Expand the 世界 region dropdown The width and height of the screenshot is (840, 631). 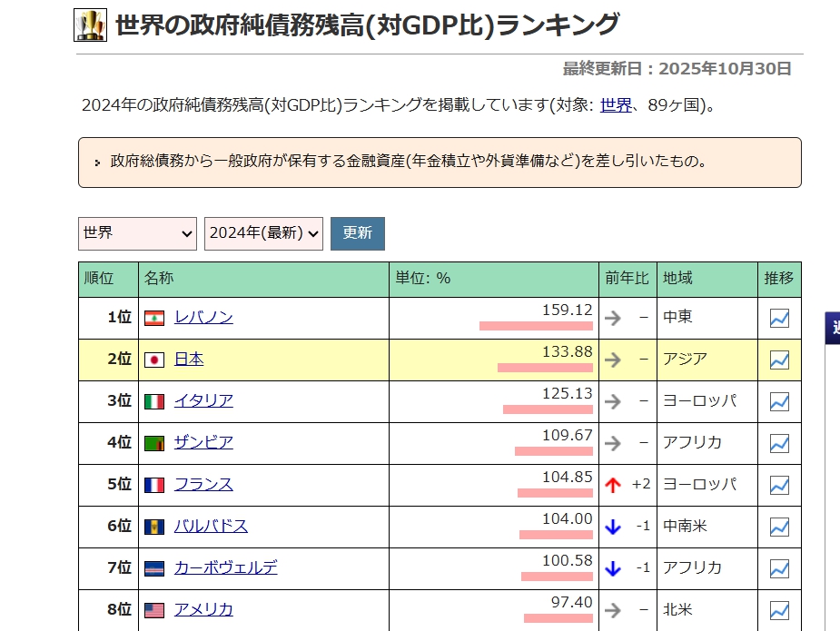(137, 233)
